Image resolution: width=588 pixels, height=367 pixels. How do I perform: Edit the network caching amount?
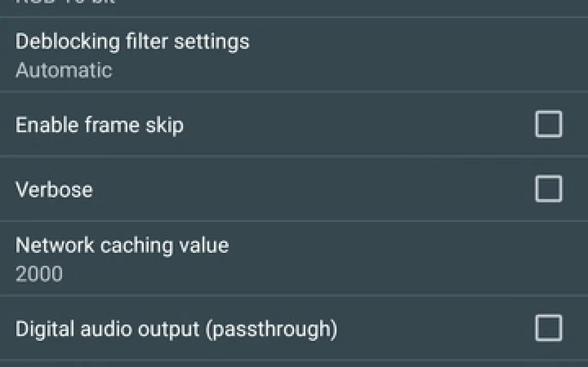pyautogui.click(x=294, y=258)
